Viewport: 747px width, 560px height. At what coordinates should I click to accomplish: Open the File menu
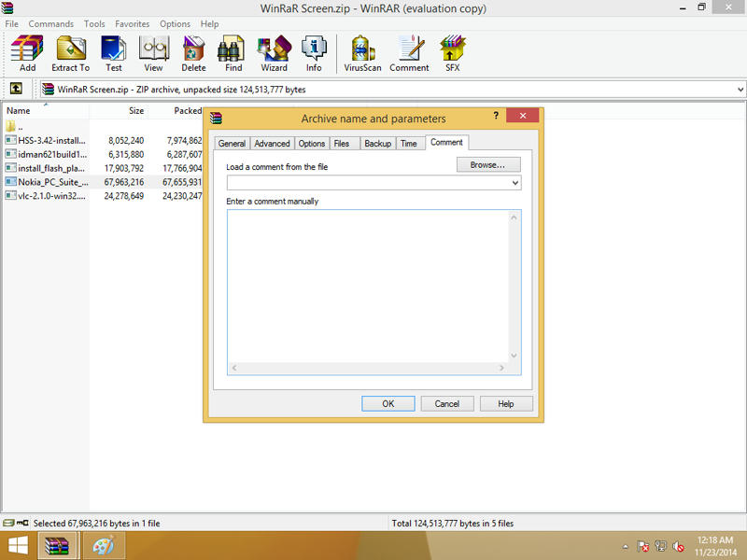11,24
